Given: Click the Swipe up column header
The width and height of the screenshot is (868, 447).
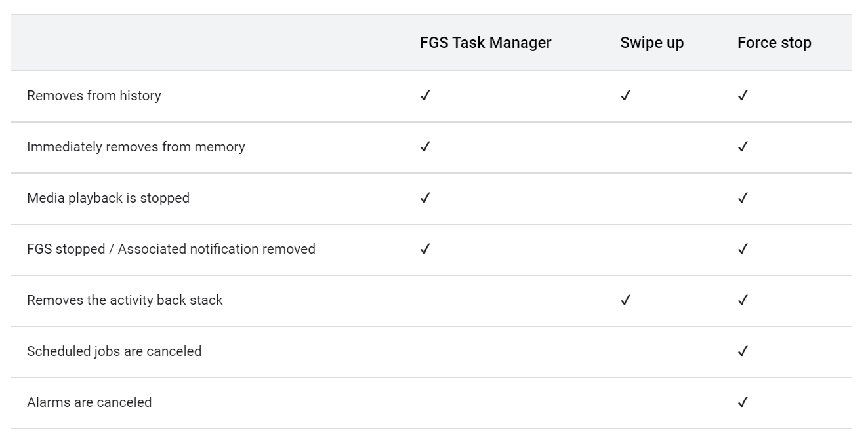Looking at the screenshot, I should coord(651,43).
